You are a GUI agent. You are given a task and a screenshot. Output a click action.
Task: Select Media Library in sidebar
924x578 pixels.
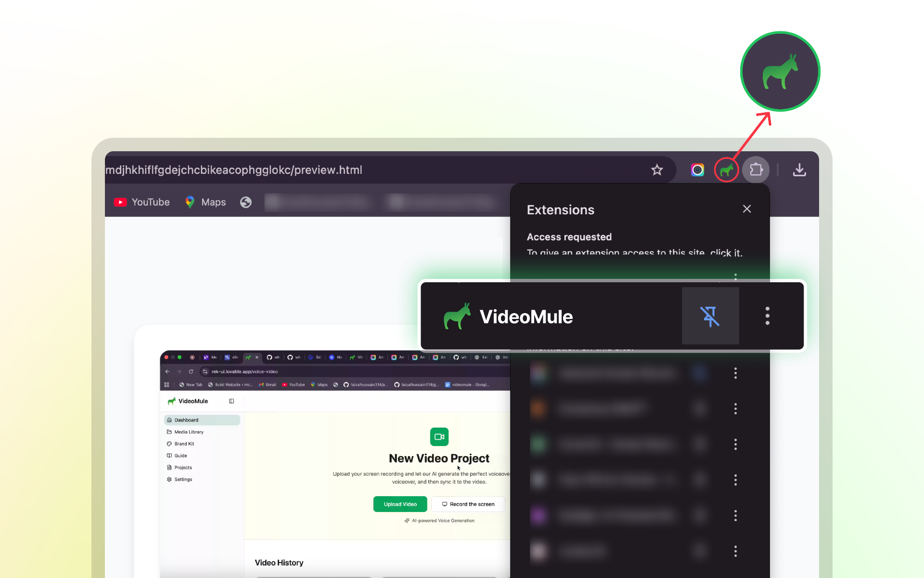[189, 432]
